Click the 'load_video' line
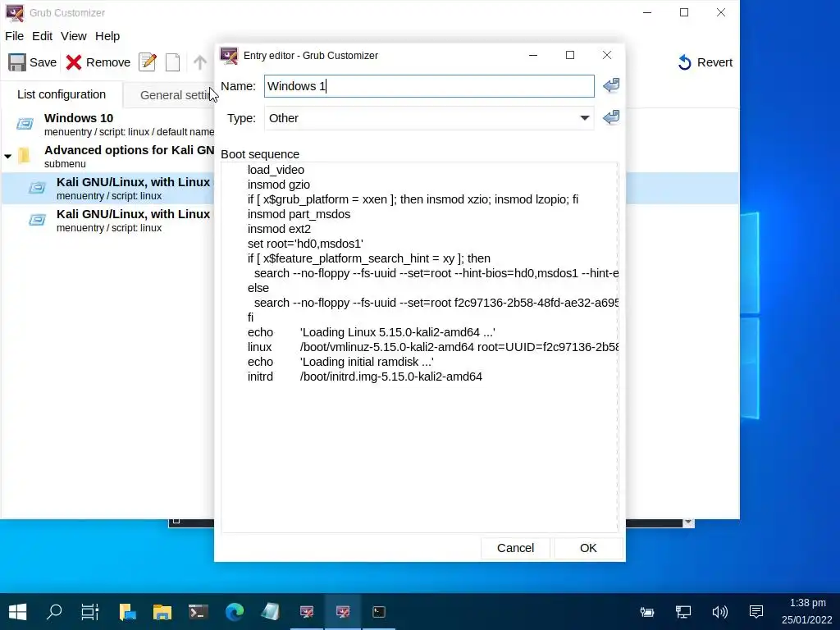 276,170
